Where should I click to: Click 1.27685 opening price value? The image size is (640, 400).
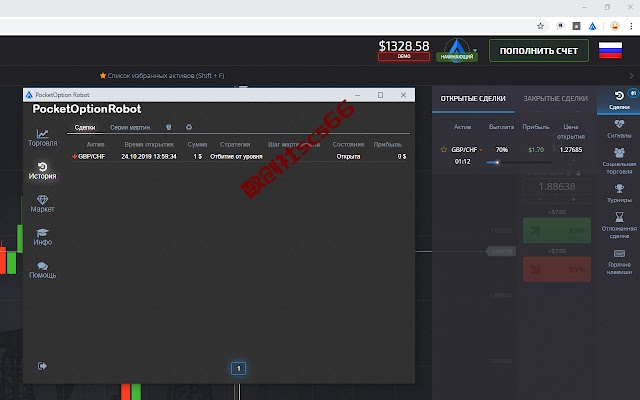pyautogui.click(x=571, y=150)
